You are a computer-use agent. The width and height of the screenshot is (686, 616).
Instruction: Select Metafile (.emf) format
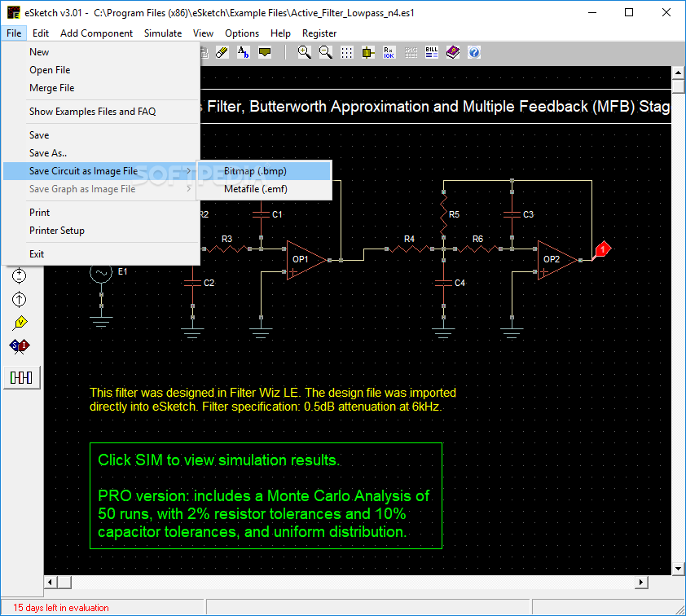tap(264, 189)
